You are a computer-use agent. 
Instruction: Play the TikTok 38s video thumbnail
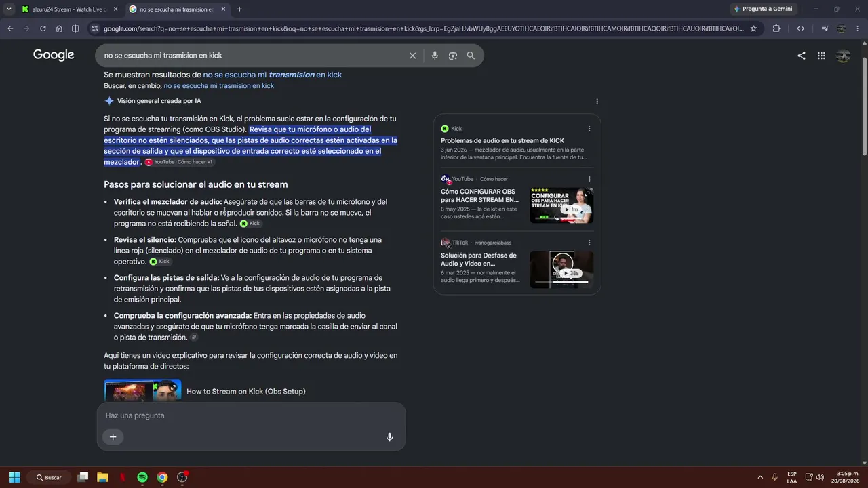pos(561,269)
